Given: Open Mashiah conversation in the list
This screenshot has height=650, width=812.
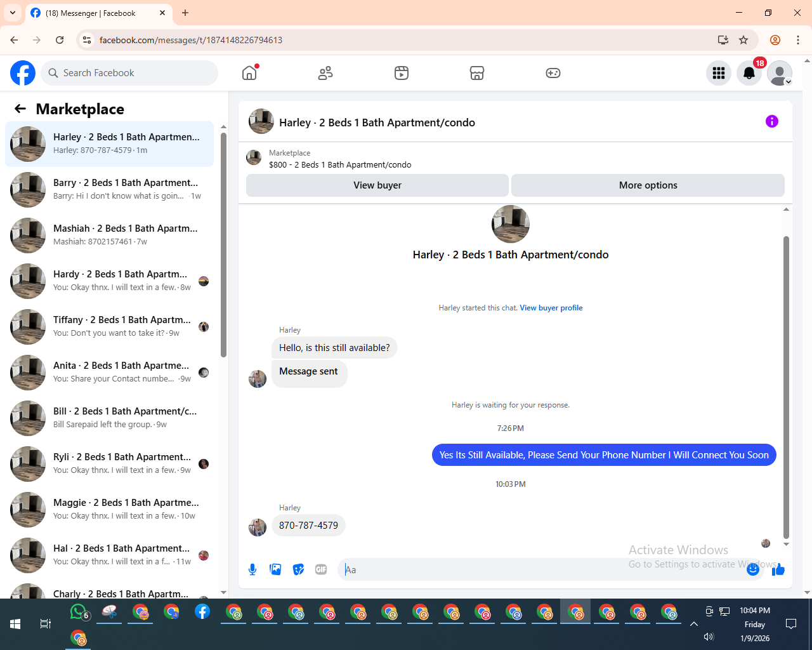Looking at the screenshot, I should click(x=110, y=235).
